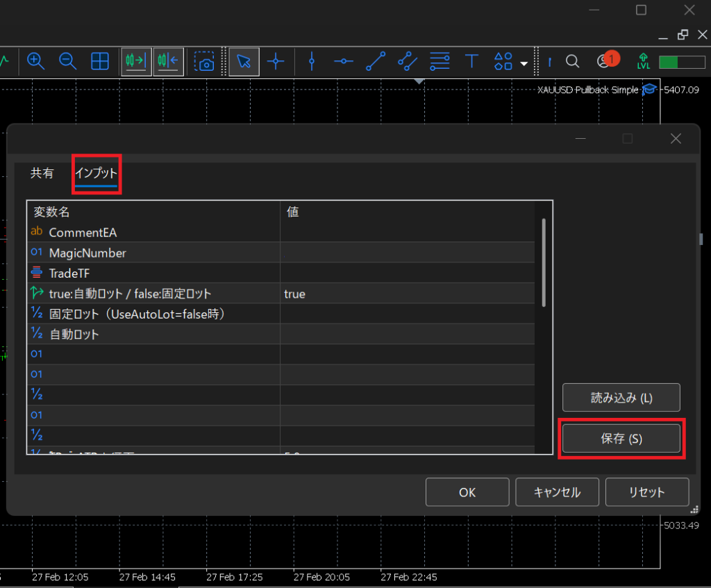Select the tile windows grid icon
711x588 pixels.
[x=100, y=61]
